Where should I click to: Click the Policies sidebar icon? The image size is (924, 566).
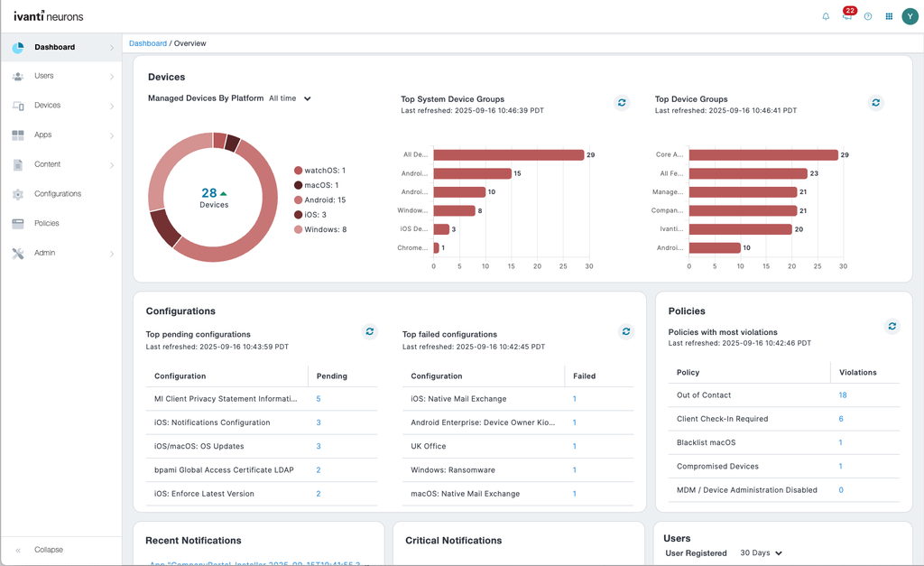tap(18, 224)
